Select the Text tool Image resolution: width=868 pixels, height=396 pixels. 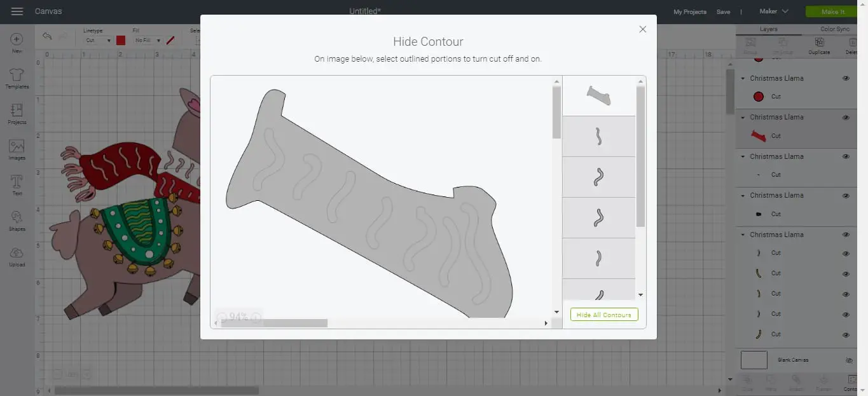click(x=17, y=186)
